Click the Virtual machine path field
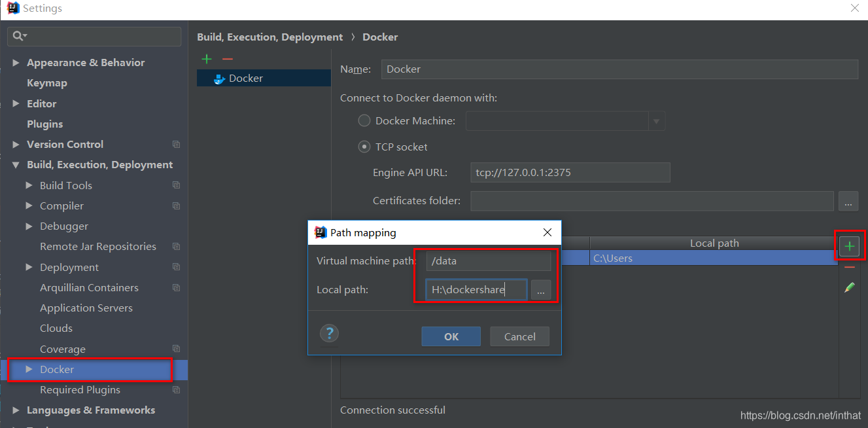Viewport: 868px width, 428px height. (489, 260)
